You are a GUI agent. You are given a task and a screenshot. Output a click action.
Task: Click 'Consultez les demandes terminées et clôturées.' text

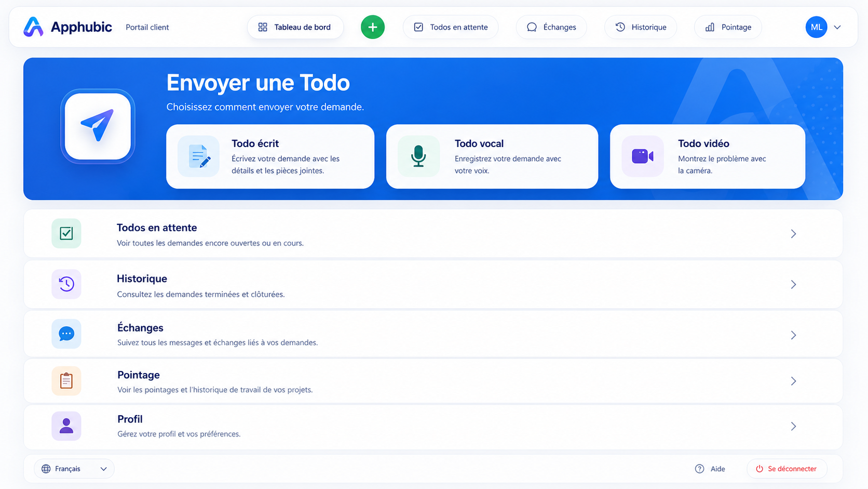[201, 294]
